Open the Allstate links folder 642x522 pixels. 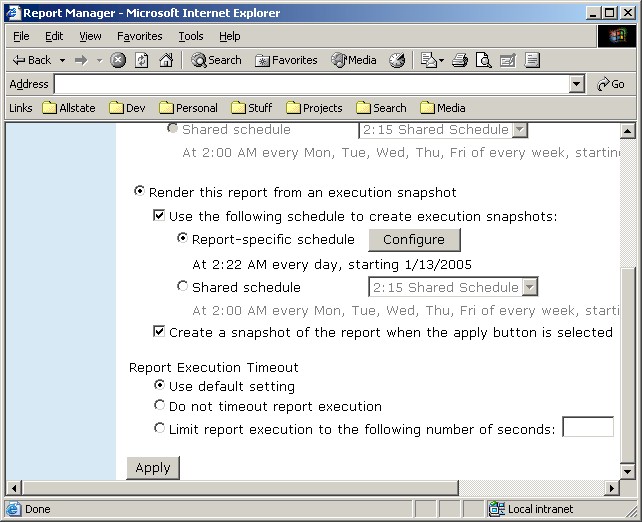[68, 108]
